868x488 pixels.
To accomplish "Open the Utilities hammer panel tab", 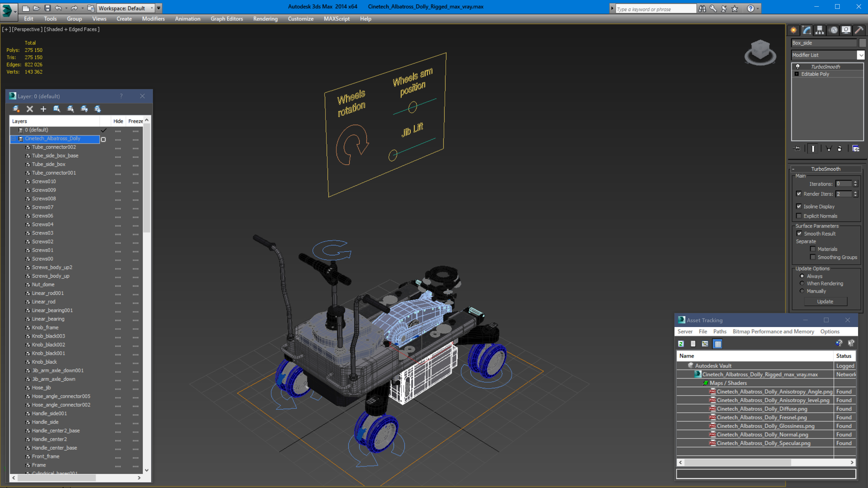I will tap(859, 30).
